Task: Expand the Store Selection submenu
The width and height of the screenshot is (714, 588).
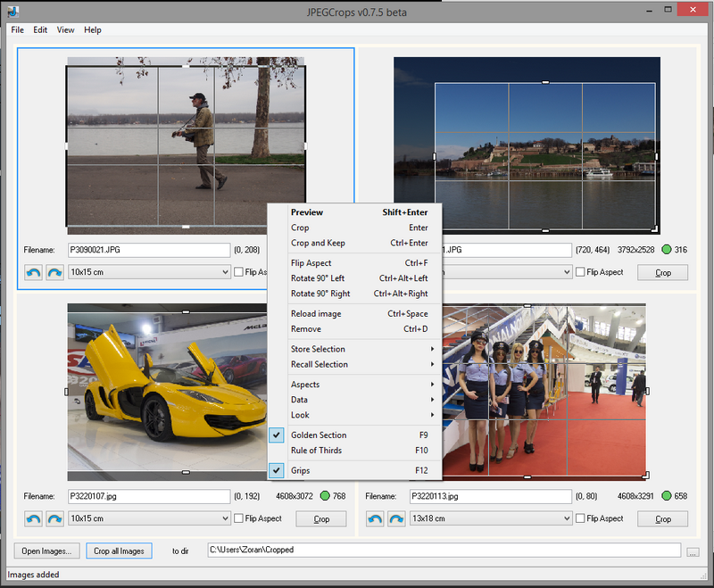Action: [x=355, y=349]
